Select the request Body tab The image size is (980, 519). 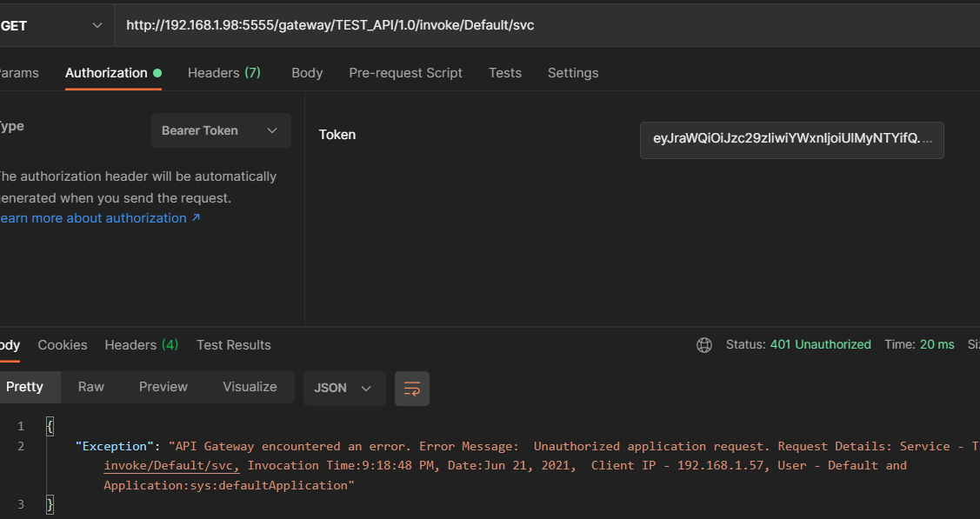click(307, 73)
